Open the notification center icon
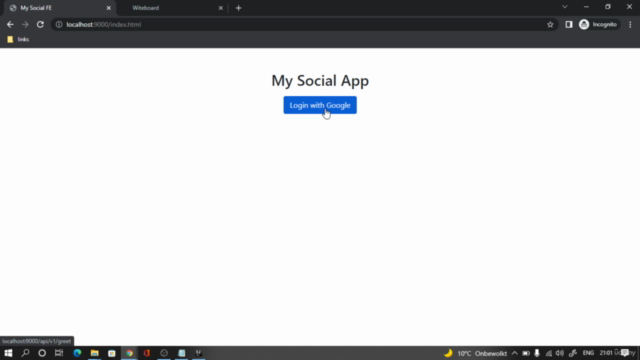 coord(626,353)
